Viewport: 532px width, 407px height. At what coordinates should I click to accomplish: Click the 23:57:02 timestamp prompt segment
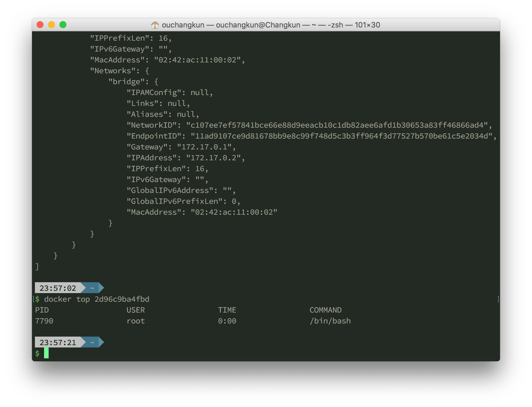click(x=58, y=288)
